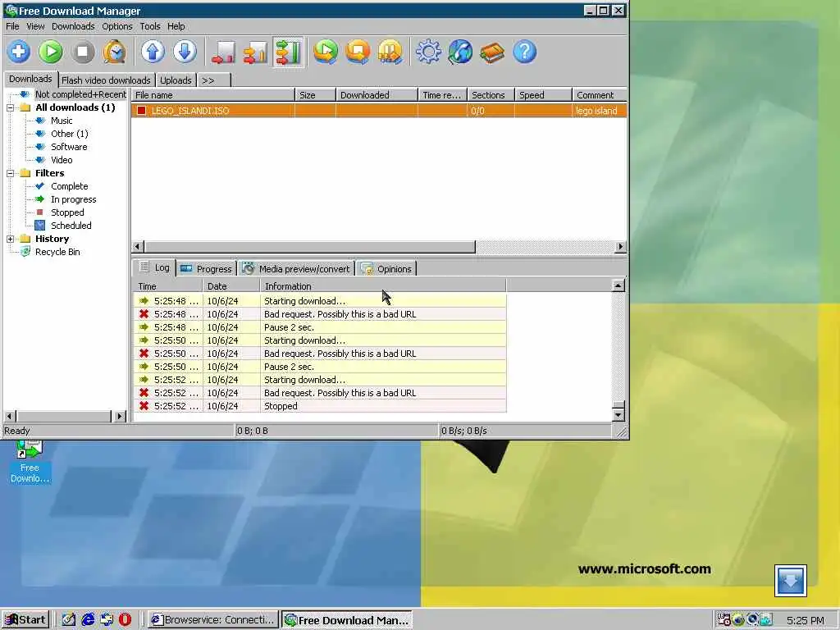This screenshot has height=630, width=840.
Task: Open the Media preview/convert tab
Action: pos(297,269)
